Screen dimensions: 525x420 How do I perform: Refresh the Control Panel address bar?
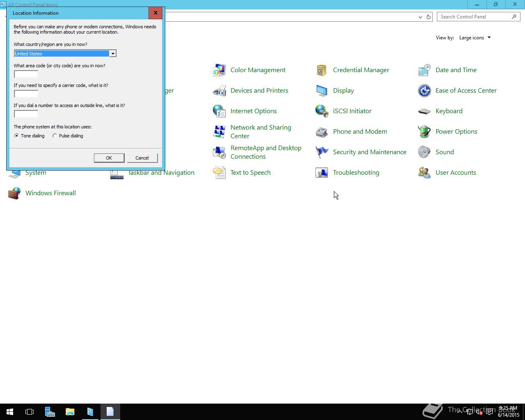[429, 17]
